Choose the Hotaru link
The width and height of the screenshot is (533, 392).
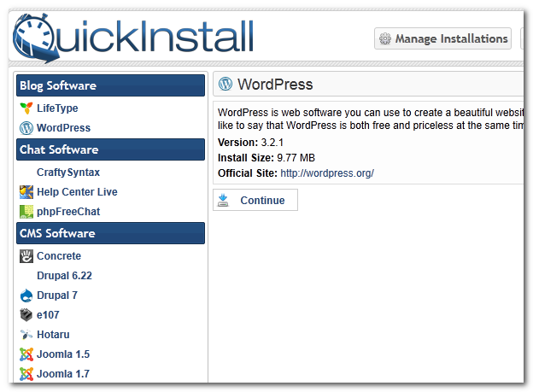pos(53,335)
